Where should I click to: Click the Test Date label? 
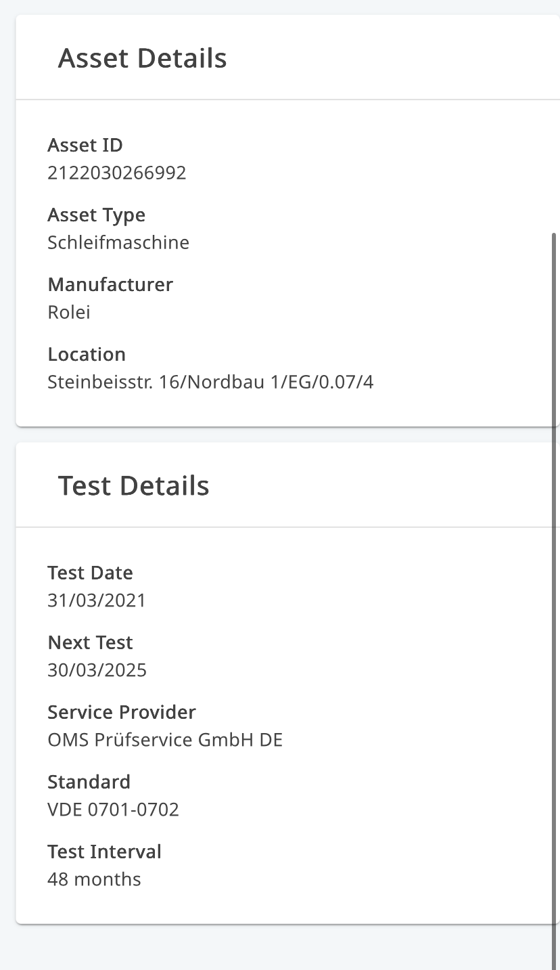click(90, 573)
